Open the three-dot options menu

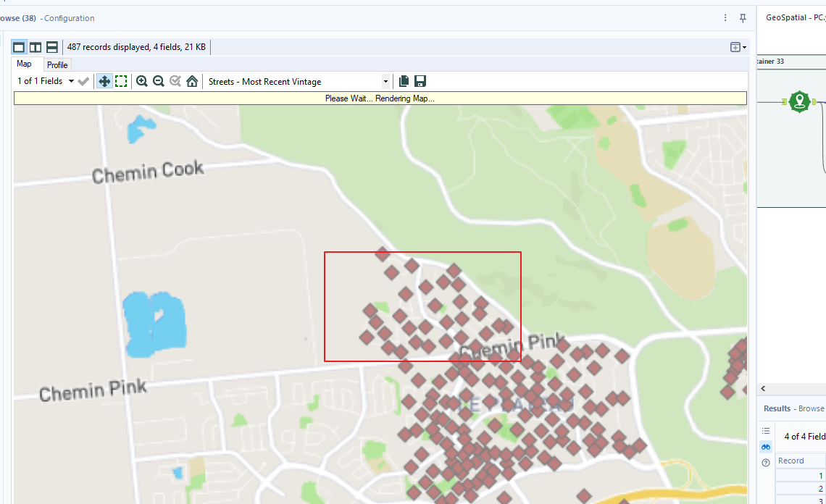click(725, 17)
